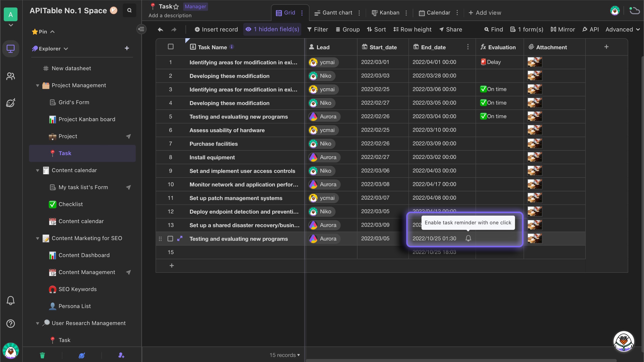Click the cloud sync icon at the top right
This screenshot has height=362, width=644.
634,11
